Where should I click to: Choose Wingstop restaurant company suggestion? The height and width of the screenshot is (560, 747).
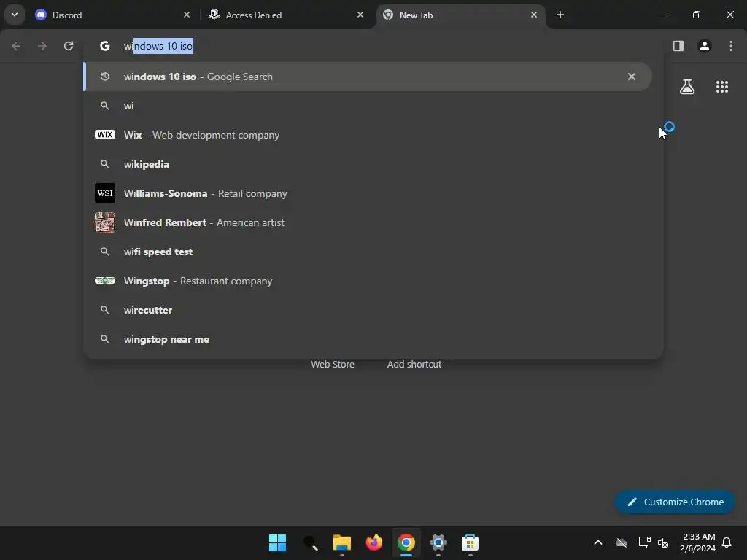tap(368, 281)
